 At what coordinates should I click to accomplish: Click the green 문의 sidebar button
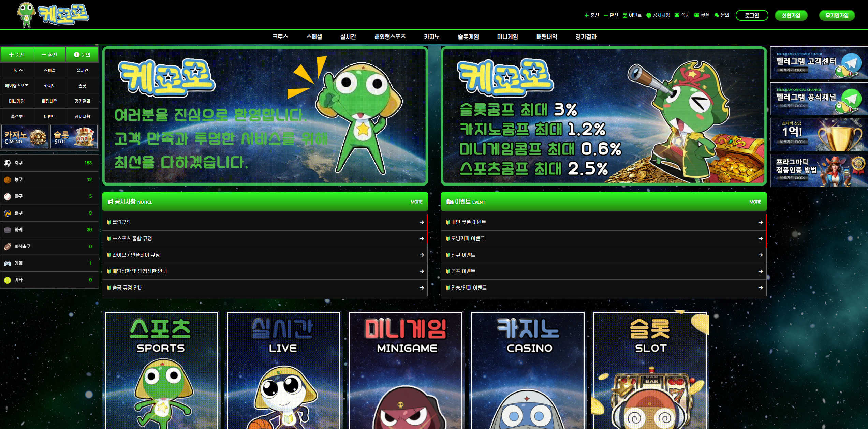click(82, 55)
